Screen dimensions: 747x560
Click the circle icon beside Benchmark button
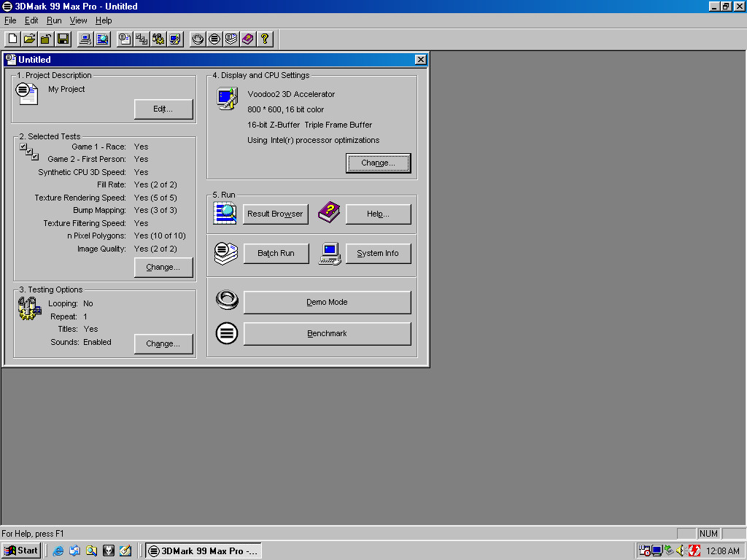(x=227, y=333)
